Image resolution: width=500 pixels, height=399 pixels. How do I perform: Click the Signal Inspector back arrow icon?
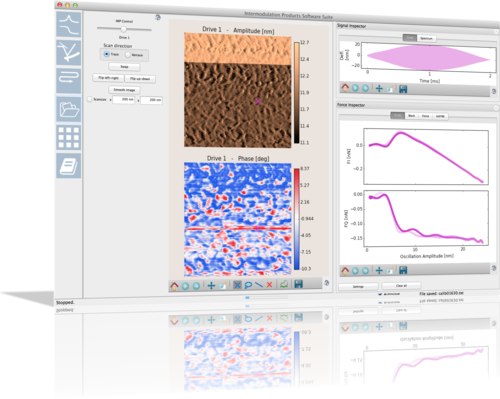pos(355,88)
